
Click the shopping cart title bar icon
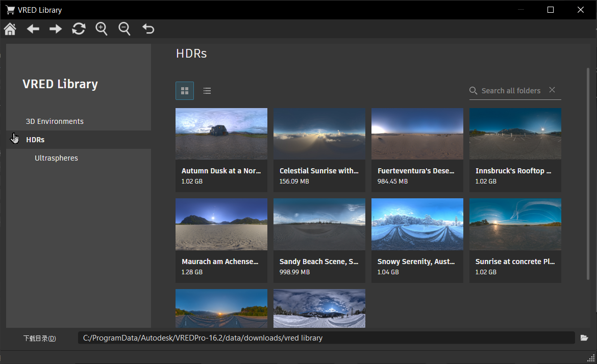(x=10, y=10)
